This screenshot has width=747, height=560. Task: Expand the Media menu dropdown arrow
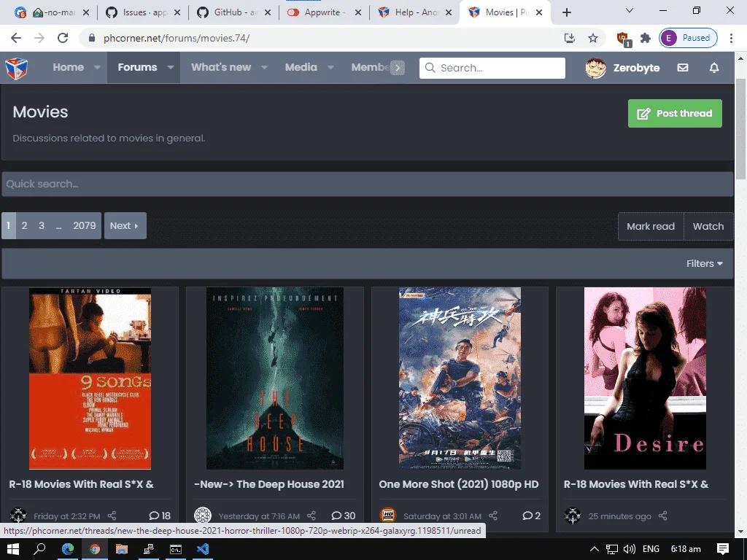(330, 68)
